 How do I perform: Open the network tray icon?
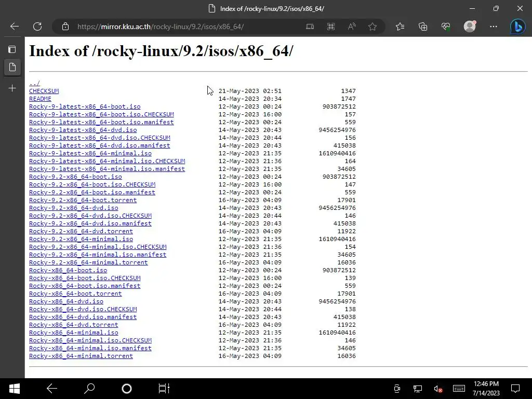coord(417,389)
